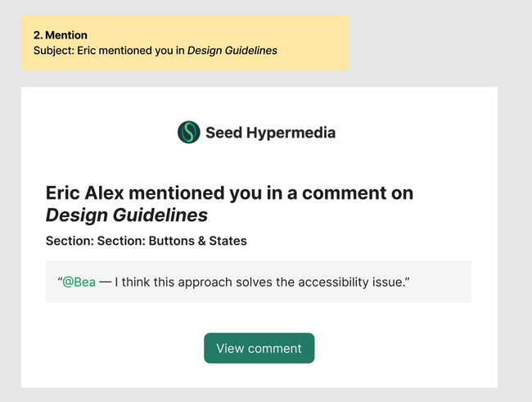The width and height of the screenshot is (532, 402).
Task: Click the '2. Mention' label in yellow note
Action: tap(61, 35)
